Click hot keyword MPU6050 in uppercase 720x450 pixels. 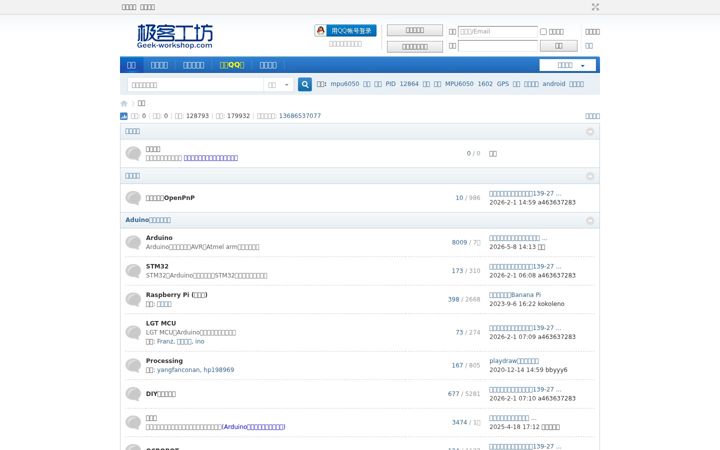(x=459, y=84)
